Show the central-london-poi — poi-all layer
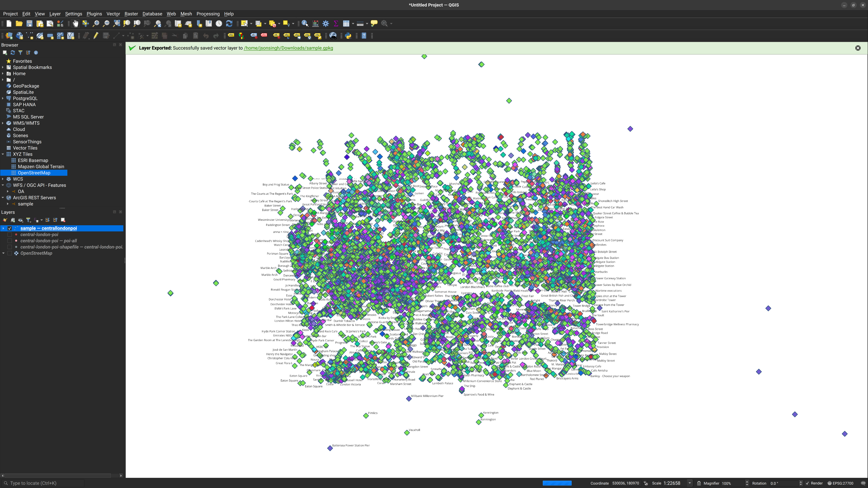Viewport: 868px width, 488px height. [x=9, y=241]
